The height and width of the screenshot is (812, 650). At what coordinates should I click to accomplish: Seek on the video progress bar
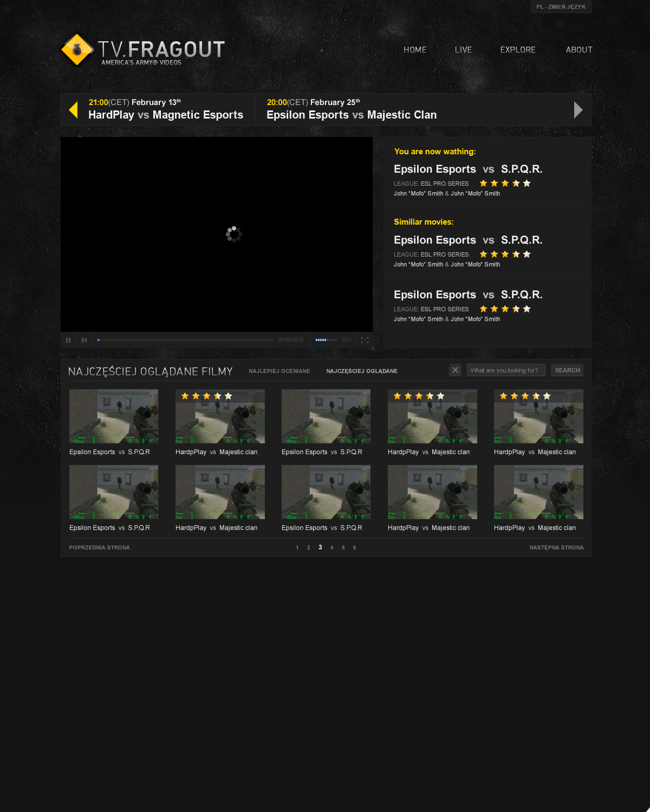tap(185, 340)
